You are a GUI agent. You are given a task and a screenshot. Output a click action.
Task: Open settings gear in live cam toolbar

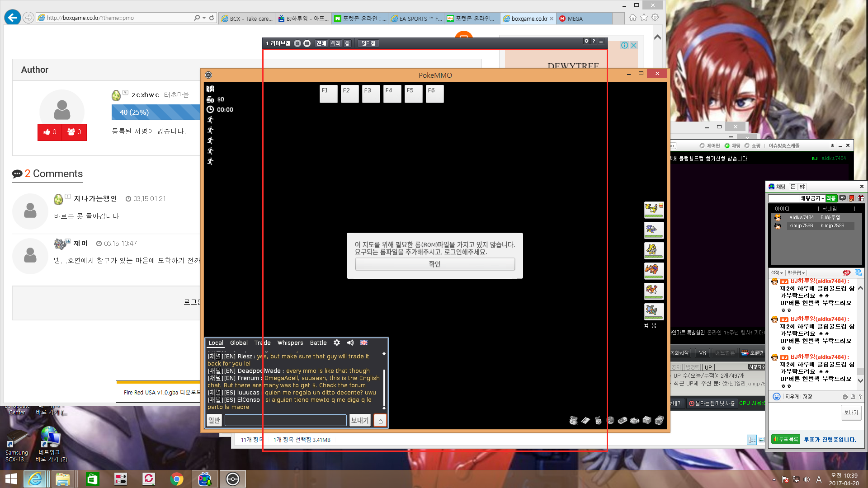tap(586, 41)
